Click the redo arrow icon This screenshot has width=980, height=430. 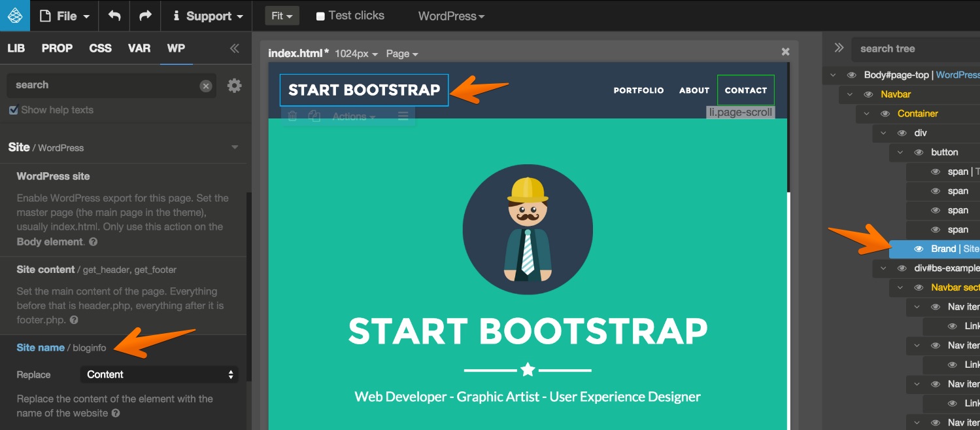(145, 16)
